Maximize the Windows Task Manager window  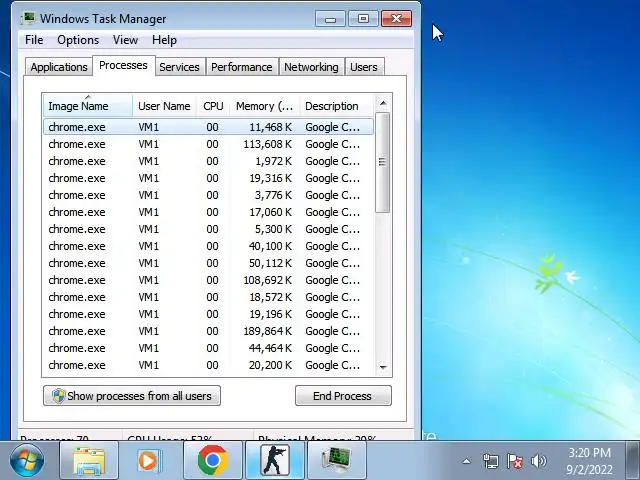pos(363,19)
